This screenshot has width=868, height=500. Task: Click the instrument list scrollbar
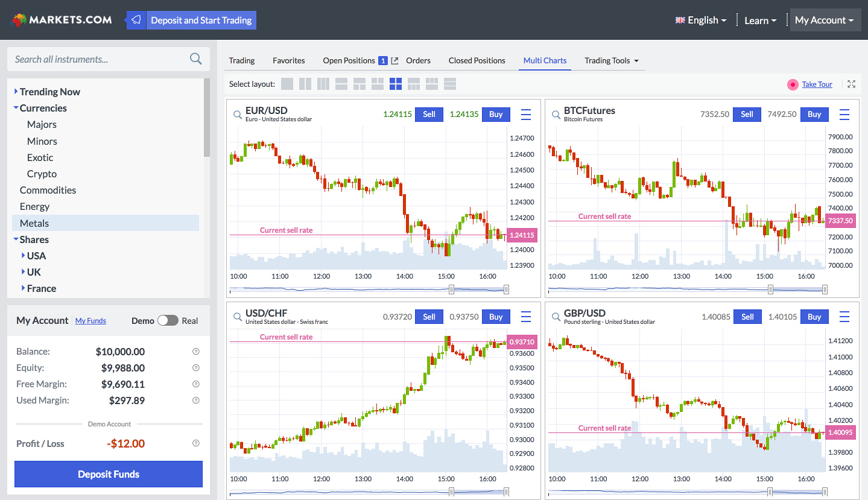point(207,118)
